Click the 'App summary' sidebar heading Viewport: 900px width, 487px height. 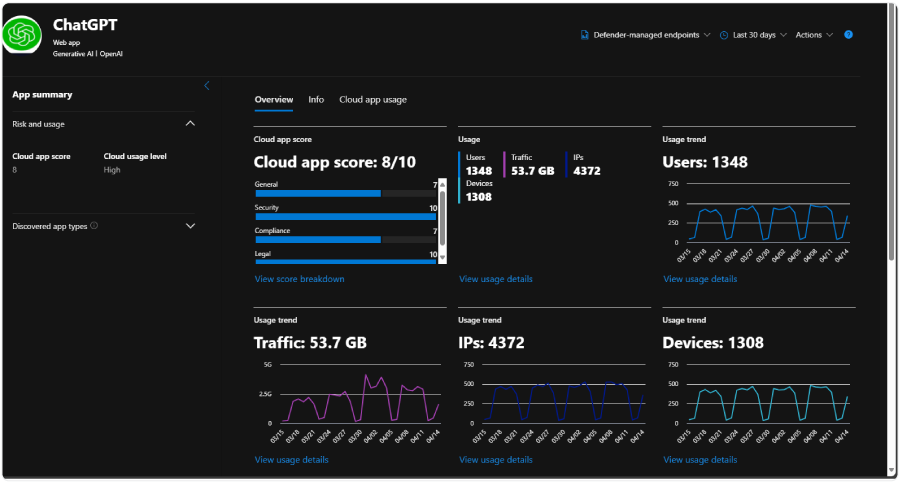tap(42, 95)
